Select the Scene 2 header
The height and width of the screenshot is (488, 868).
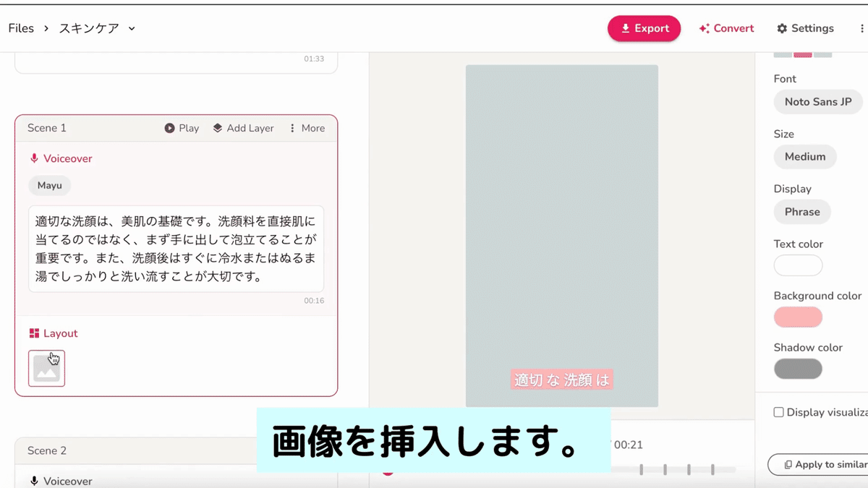(176, 450)
